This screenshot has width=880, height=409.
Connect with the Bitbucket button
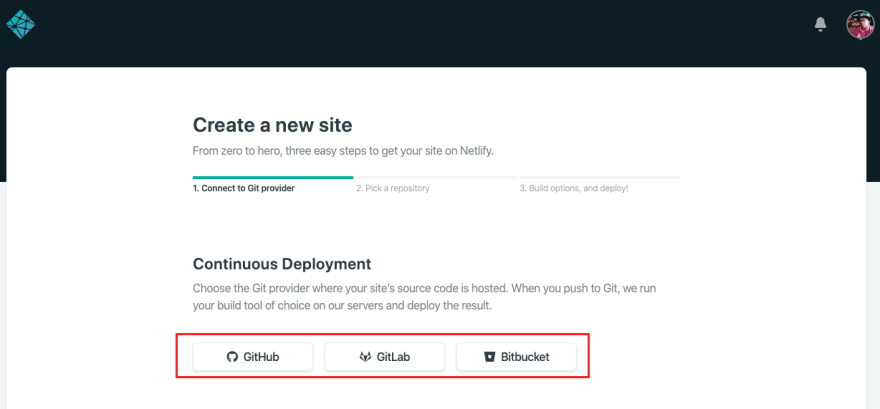(x=516, y=357)
